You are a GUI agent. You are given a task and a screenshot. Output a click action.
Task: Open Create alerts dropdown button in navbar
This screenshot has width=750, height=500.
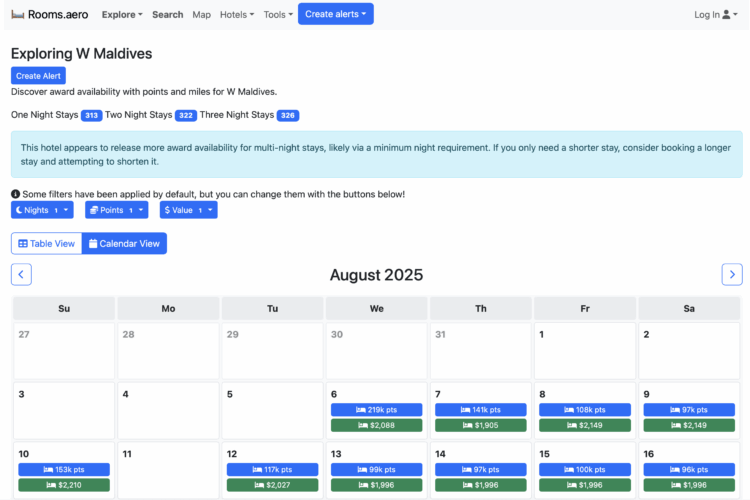[335, 14]
